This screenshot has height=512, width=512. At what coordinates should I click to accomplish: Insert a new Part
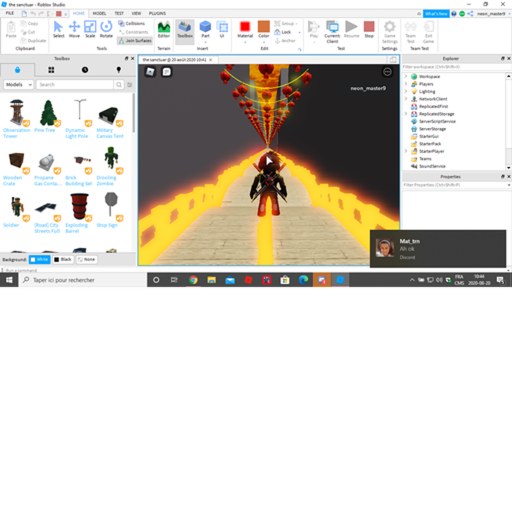(205, 29)
